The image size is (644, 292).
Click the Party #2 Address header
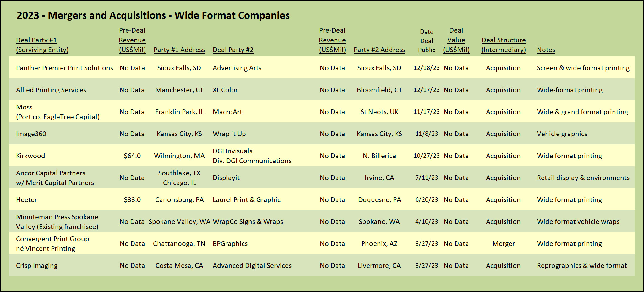click(379, 50)
